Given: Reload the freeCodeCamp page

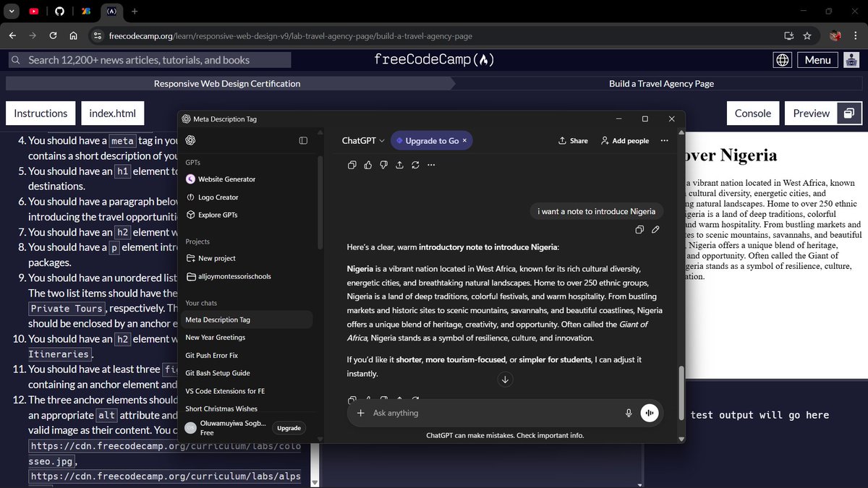Looking at the screenshot, I should [53, 35].
